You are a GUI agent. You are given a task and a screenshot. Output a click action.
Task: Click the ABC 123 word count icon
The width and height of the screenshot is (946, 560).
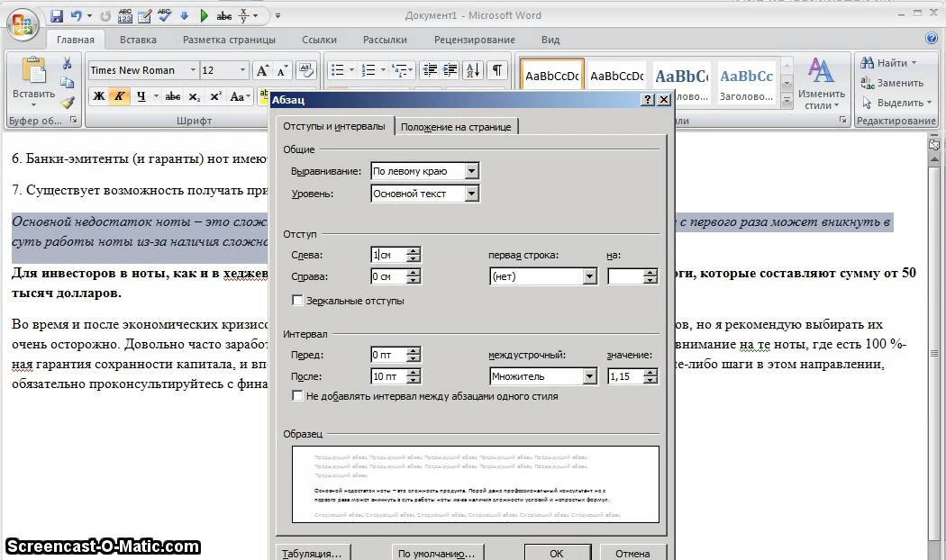coord(125,15)
